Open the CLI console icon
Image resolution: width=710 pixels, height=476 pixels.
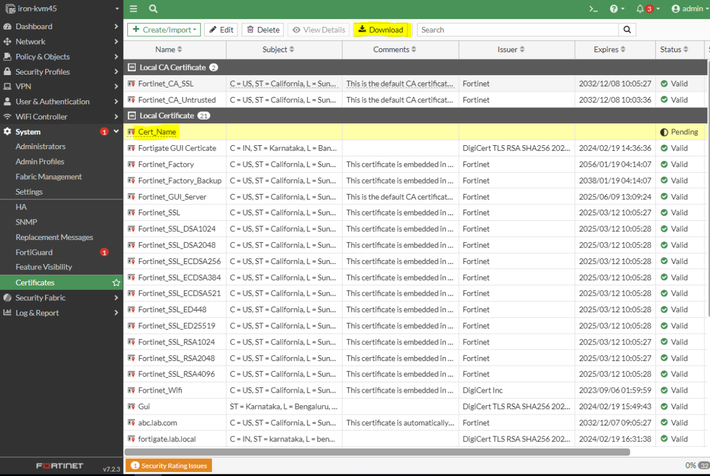[592, 8]
